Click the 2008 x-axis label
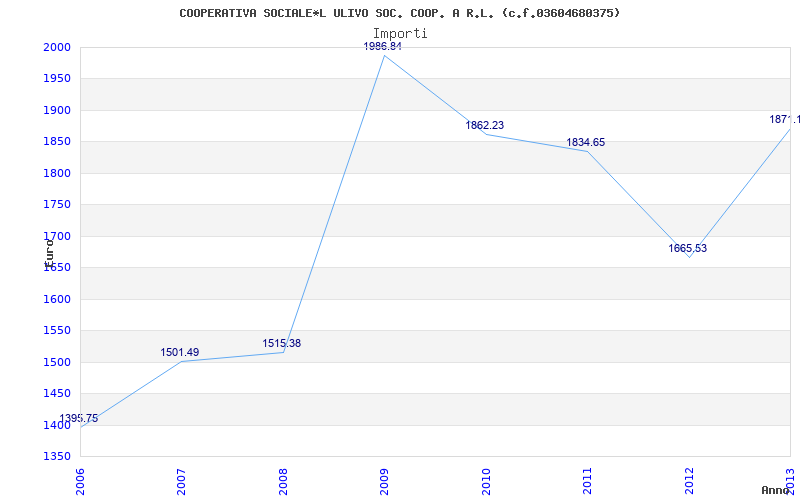 [x=283, y=481]
